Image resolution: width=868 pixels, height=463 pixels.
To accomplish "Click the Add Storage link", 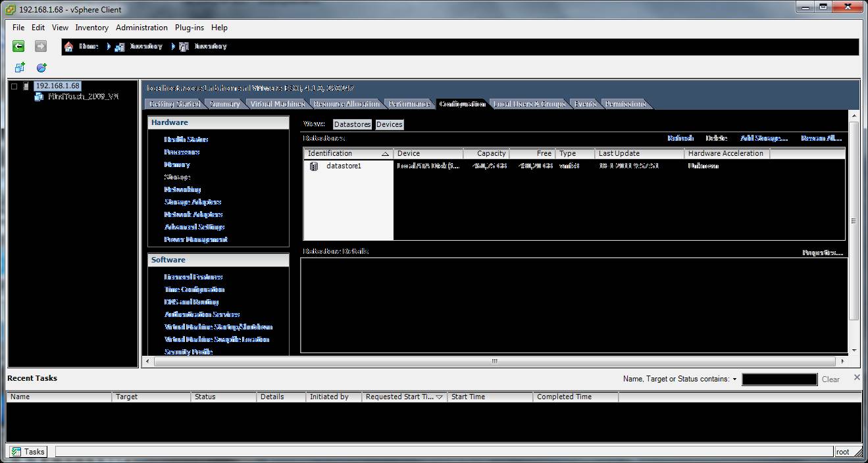I will click(763, 138).
